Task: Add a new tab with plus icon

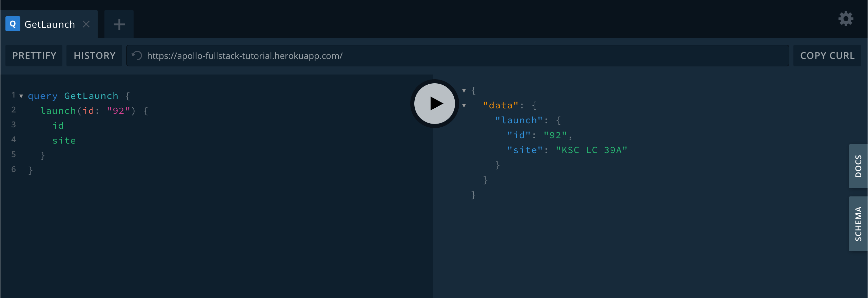Action: click(x=119, y=24)
